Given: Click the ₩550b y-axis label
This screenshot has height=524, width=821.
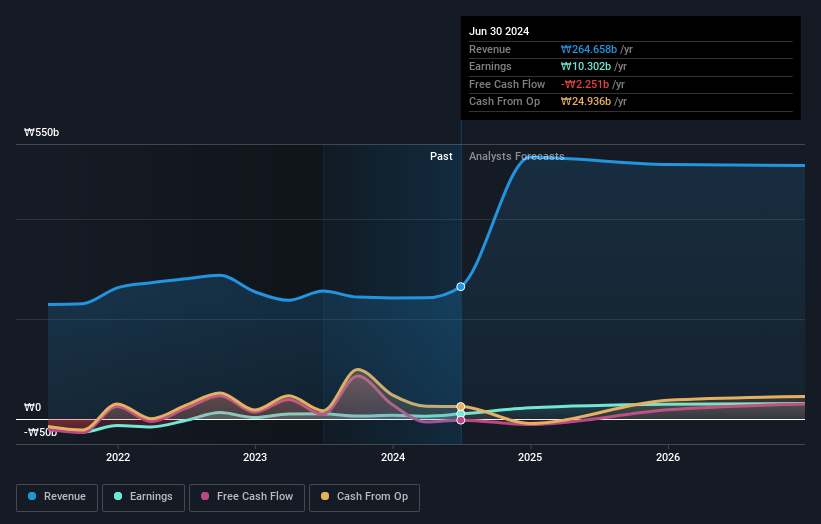Looking at the screenshot, I should click(x=41, y=132).
